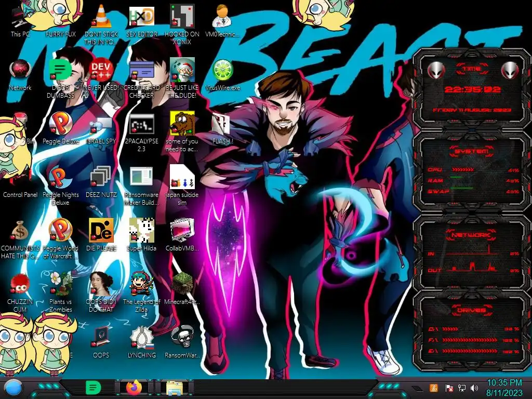The image size is (532, 399).
Task: Click the left alien head widget icon
Action: click(436, 71)
